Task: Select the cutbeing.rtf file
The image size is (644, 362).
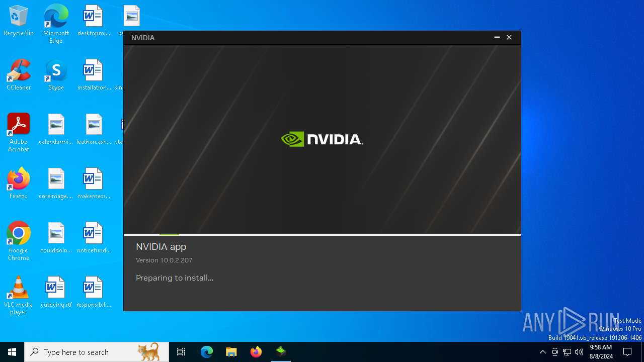Action: [x=56, y=293]
